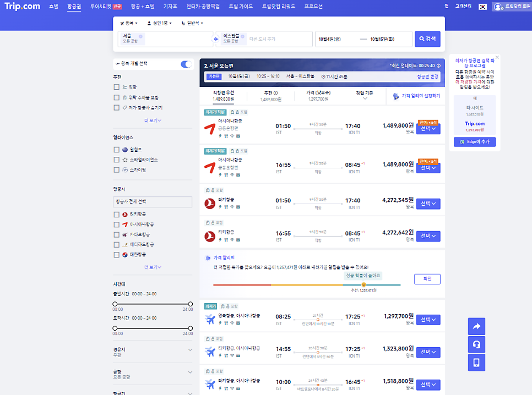532x395 pixels.
Task: Click the 서울 departure city field
Action: coord(165,39)
